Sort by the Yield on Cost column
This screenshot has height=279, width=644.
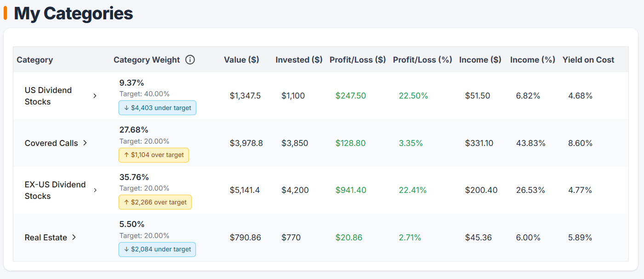[588, 59]
